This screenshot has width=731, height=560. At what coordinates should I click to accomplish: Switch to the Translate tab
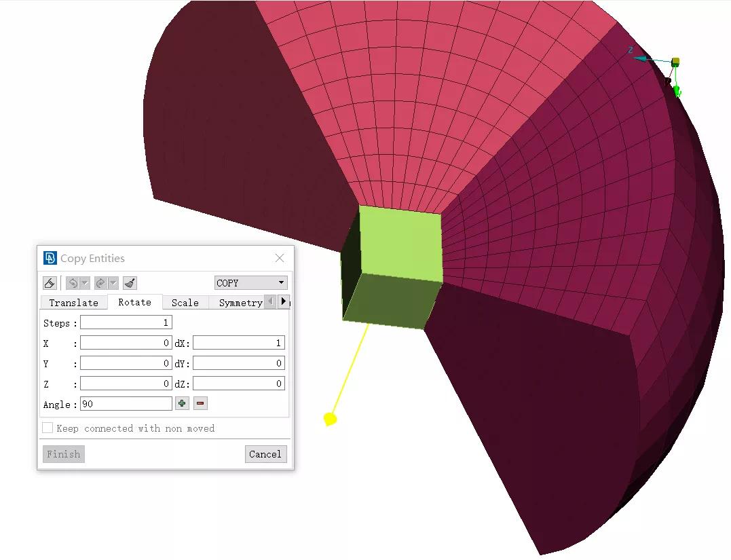pyautogui.click(x=74, y=303)
